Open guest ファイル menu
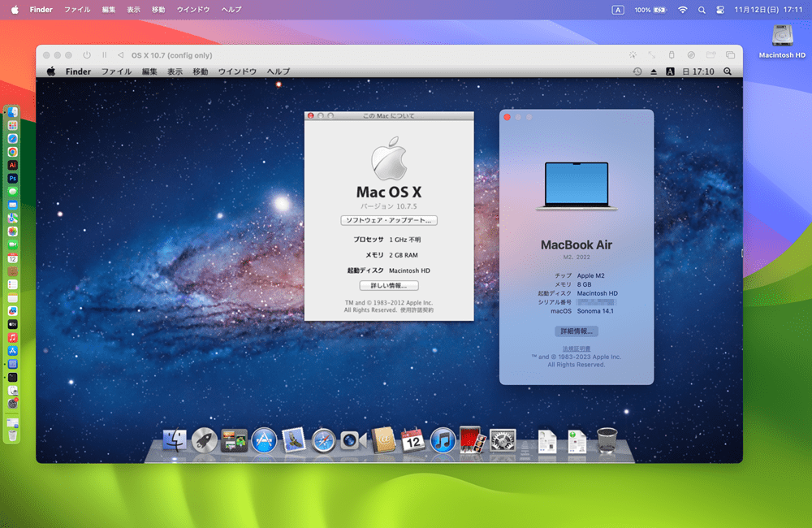Image resolution: width=812 pixels, height=528 pixels. 116,71
